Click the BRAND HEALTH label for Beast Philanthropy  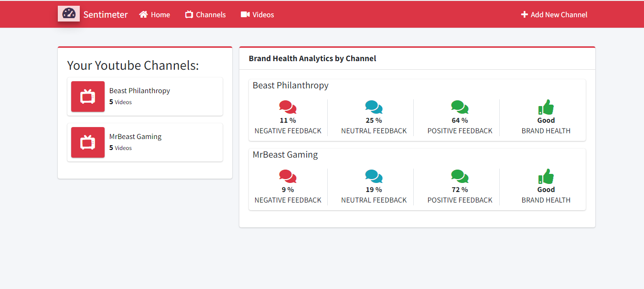pos(546,131)
